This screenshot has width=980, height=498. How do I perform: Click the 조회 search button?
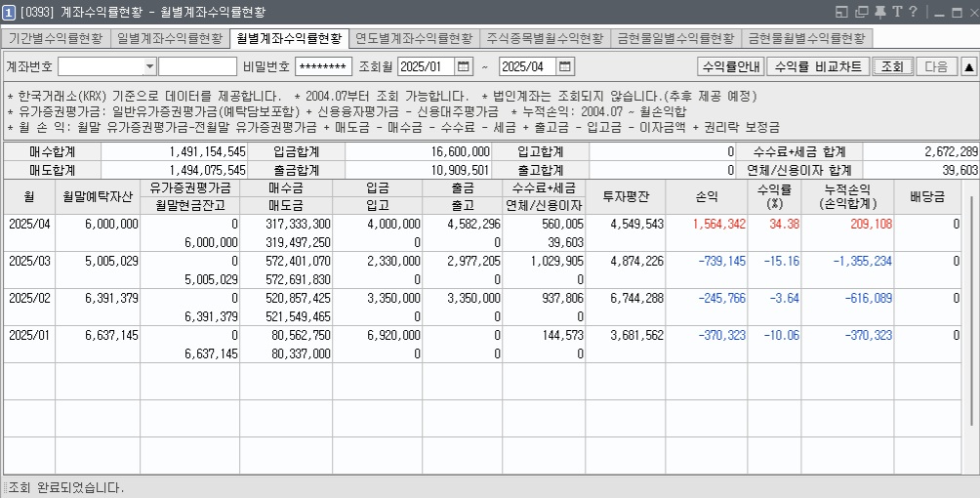coord(892,66)
